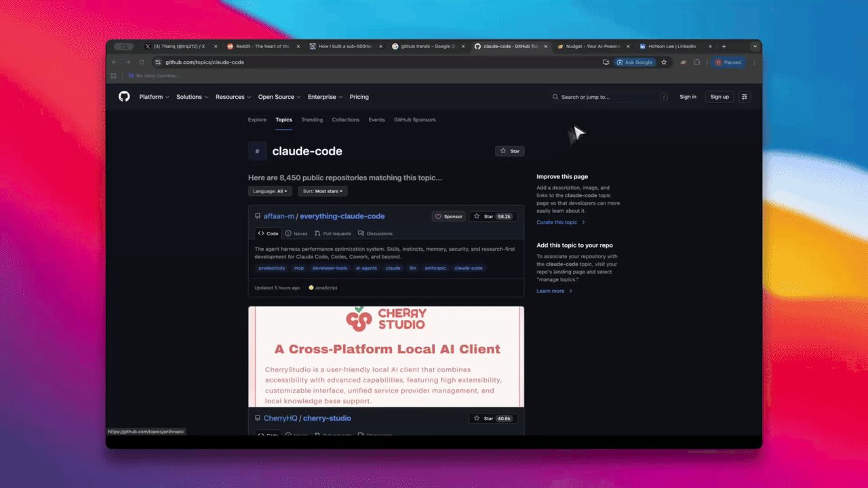Screen dimensions: 868x488
Task: Click the Sign up button
Action: [x=719, y=97]
